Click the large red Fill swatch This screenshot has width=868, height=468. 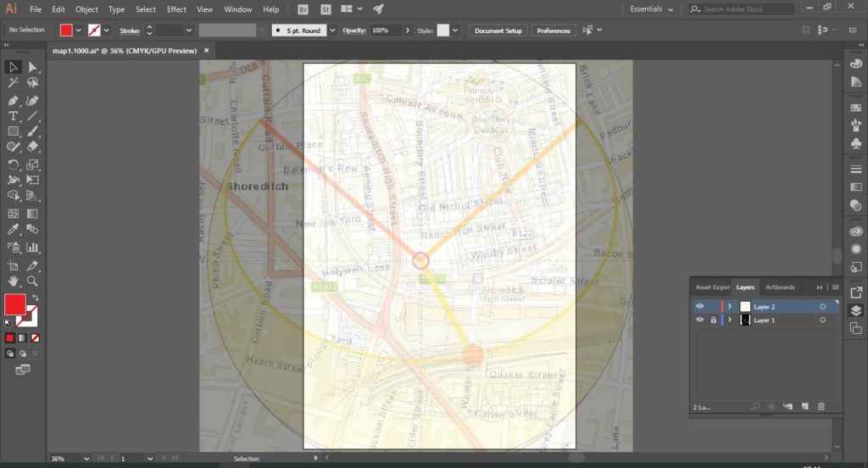15,304
